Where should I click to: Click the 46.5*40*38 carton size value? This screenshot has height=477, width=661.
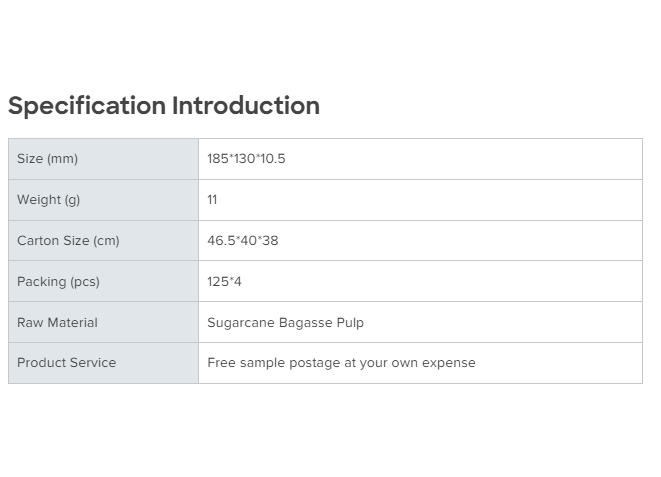click(243, 241)
